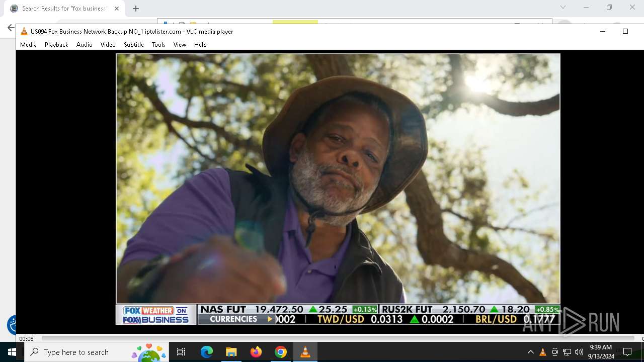Close the Search Results browser tab
Image resolution: width=644 pixels, height=362 pixels.
tap(117, 9)
